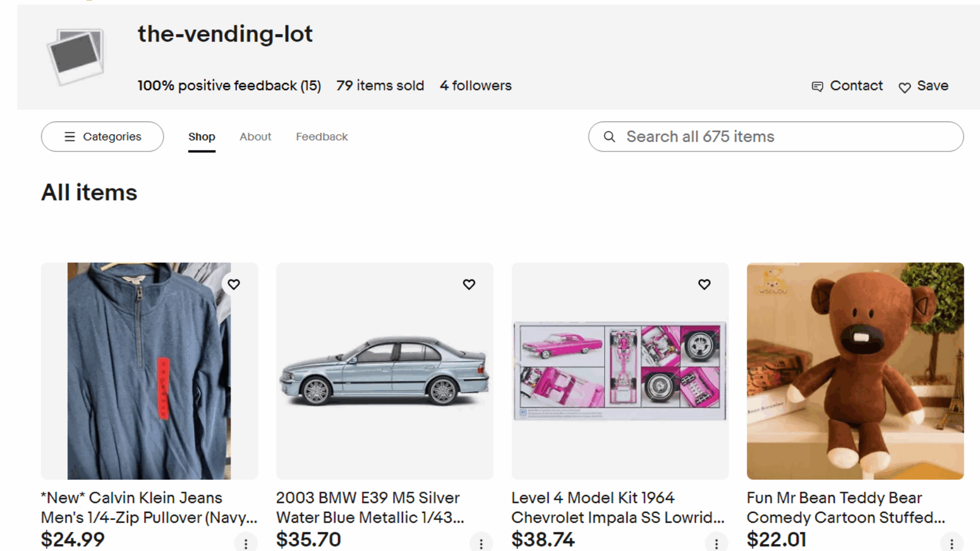Open the Feedback tab

[x=322, y=137]
